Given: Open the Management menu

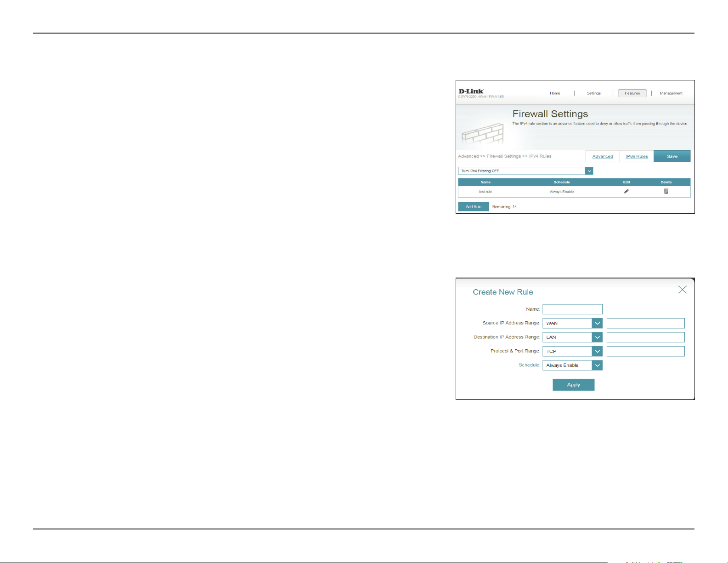Looking at the screenshot, I should tap(671, 93).
